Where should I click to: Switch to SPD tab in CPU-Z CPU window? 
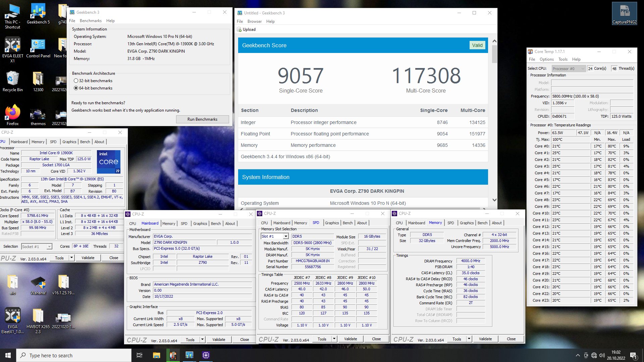click(53, 142)
